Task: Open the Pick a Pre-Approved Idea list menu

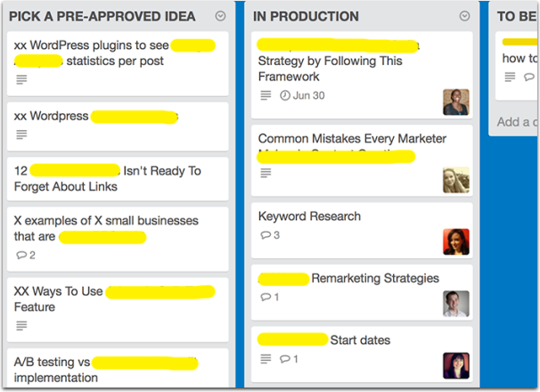Action: tap(221, 17)
